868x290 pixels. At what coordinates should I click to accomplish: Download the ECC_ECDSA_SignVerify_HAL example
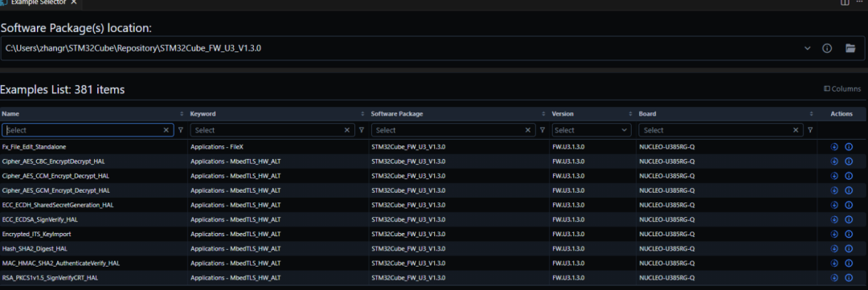click(x=834, y=219)
